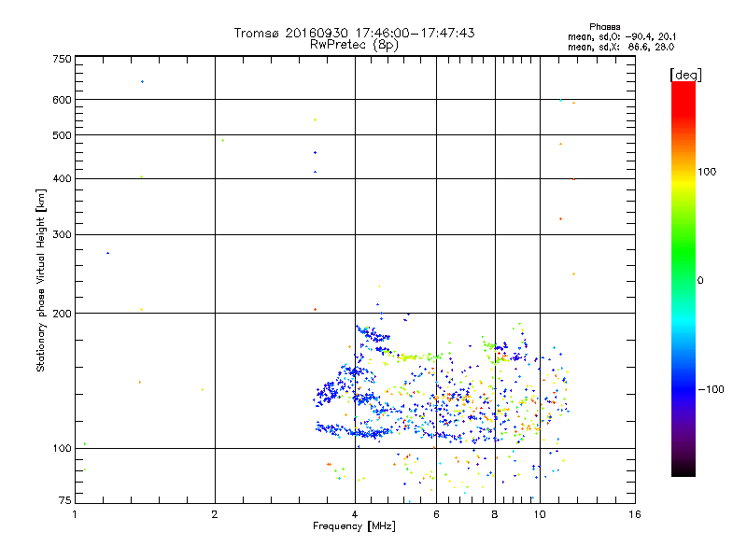
Task: Click the y-axis label '100'
Action: tap(62, 449)
